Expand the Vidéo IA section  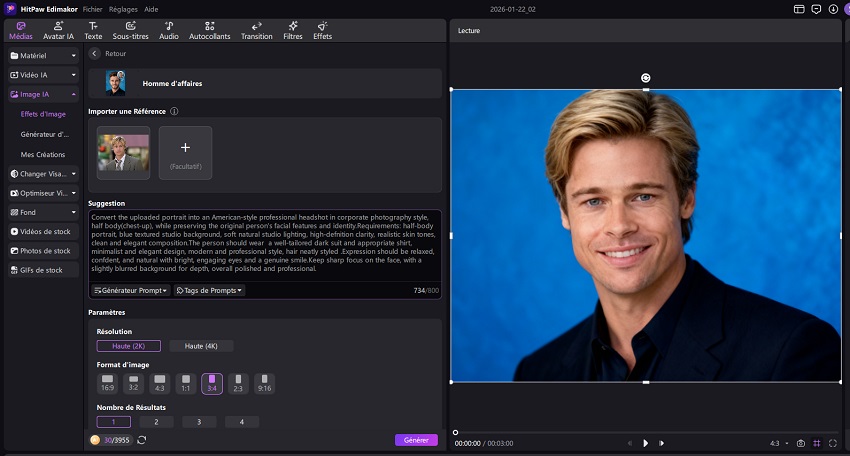coord(42,75)
